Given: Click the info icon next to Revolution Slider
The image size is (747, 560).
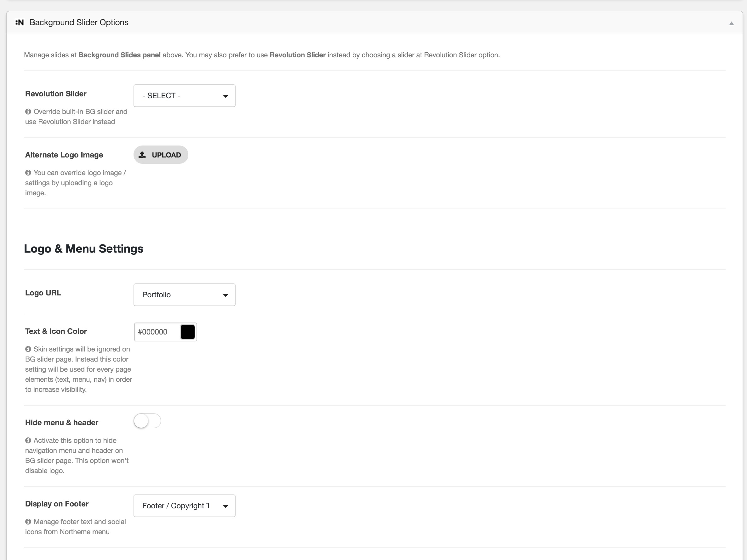Looking at the screenshot, I should (28, 112).
